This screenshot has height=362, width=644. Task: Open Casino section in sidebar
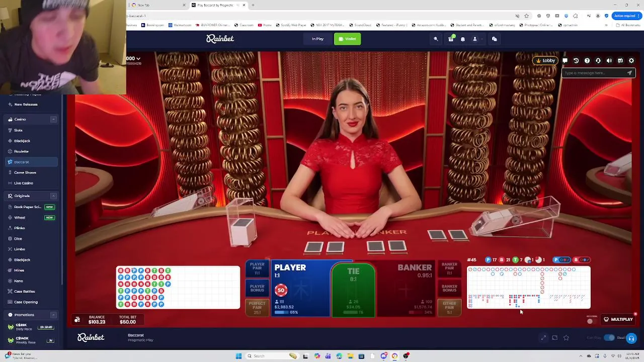tap(20, 119)
